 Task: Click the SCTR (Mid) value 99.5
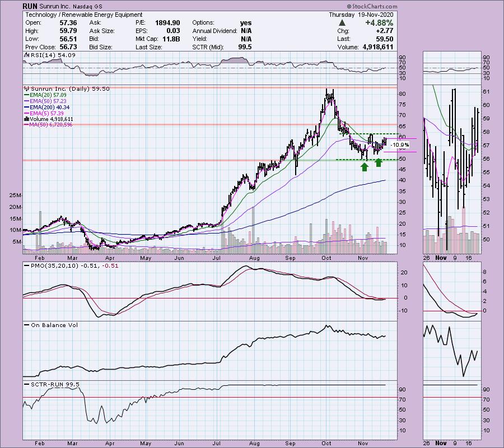[245, 47]
